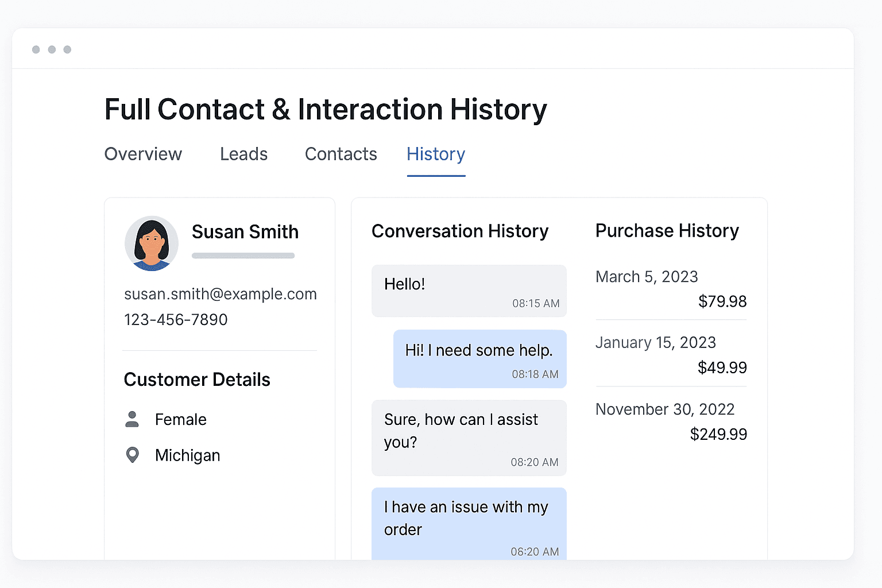Click the leftmost window control dot

36,49
